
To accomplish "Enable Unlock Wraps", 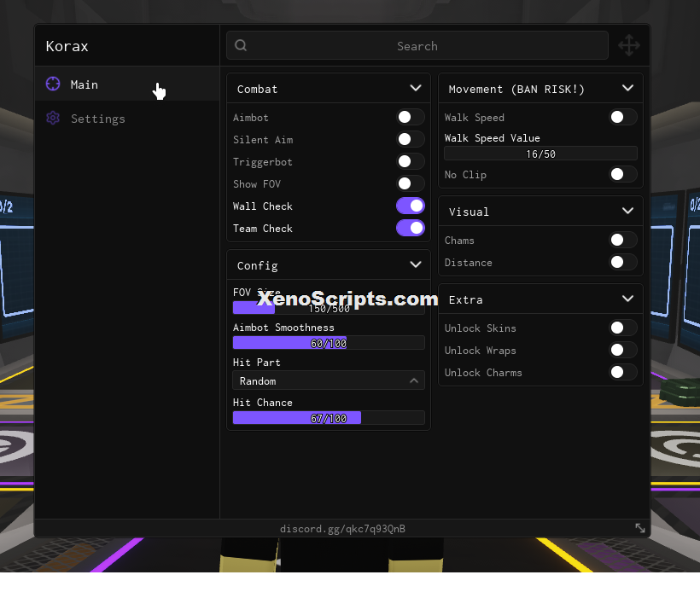I will (623, 350).
